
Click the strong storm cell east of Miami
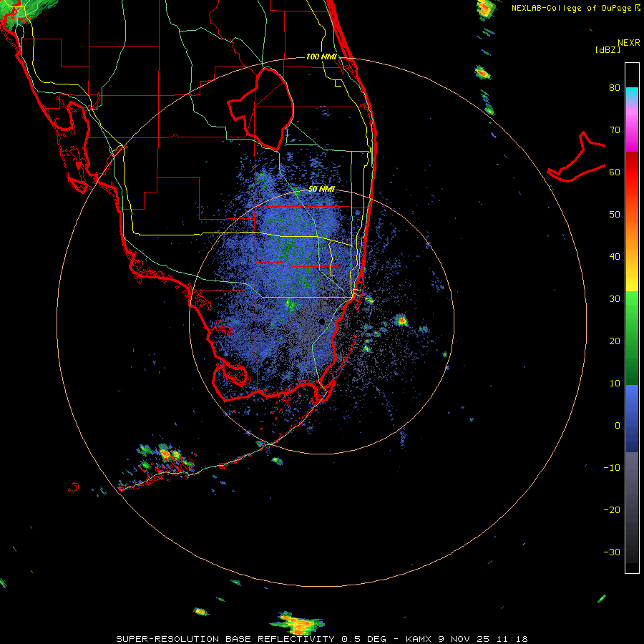click(x=401, y=320)
